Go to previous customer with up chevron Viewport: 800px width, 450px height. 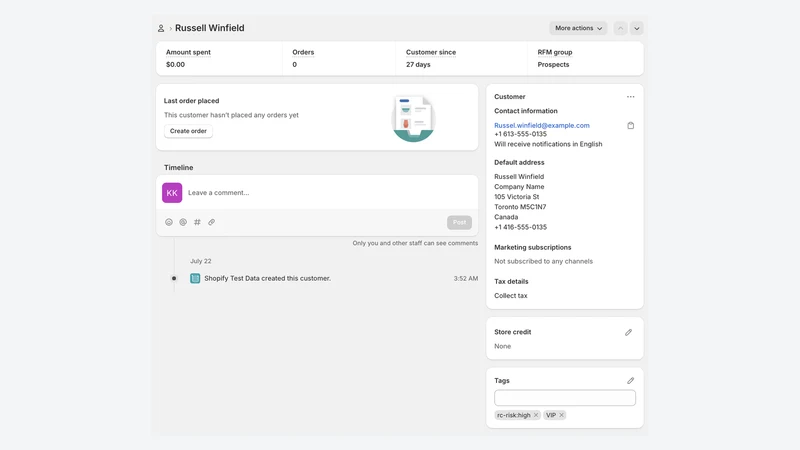point(620,28)
